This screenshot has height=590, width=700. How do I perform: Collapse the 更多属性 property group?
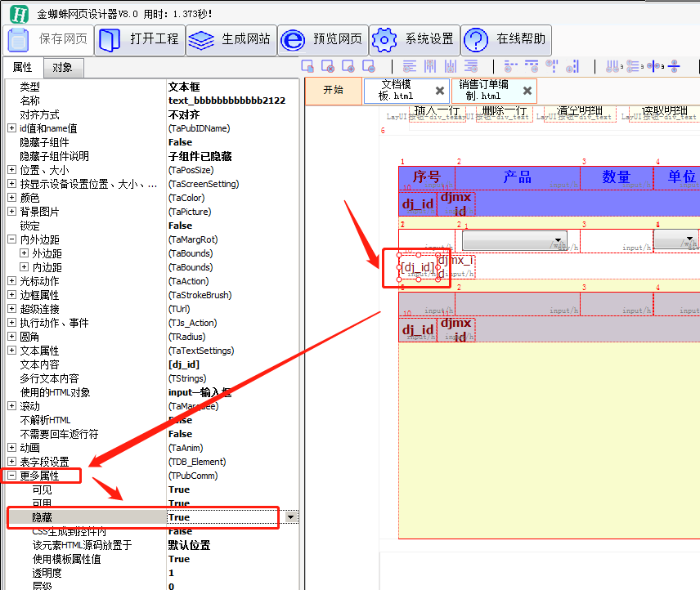click(x=11, y=476)
